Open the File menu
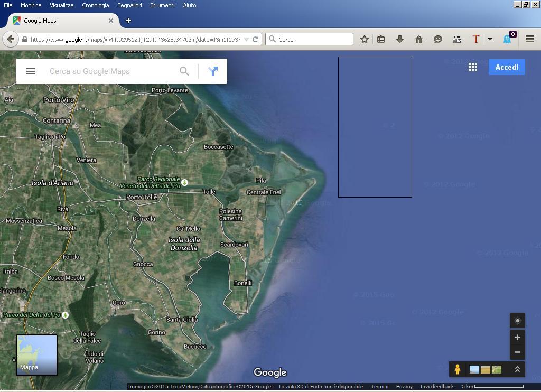 [x=8, y=5]
